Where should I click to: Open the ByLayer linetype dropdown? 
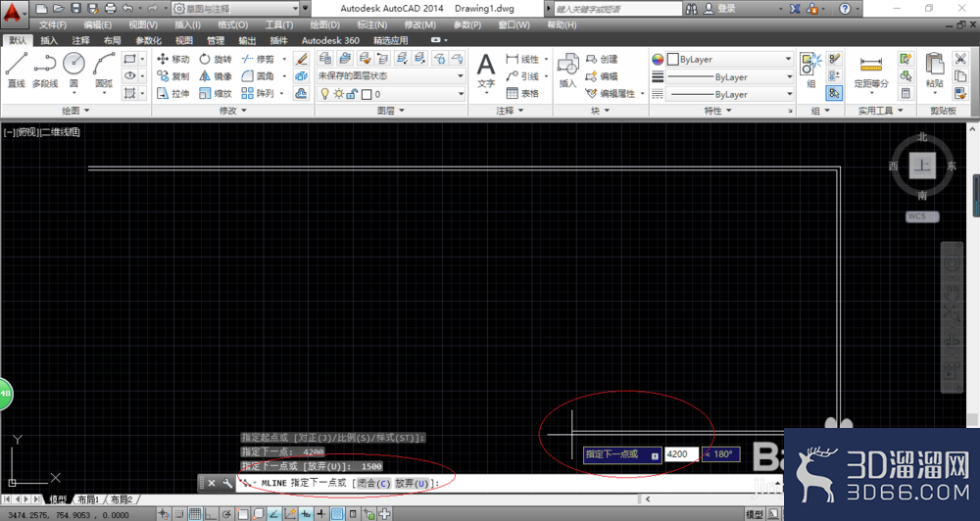coord(729,94)
